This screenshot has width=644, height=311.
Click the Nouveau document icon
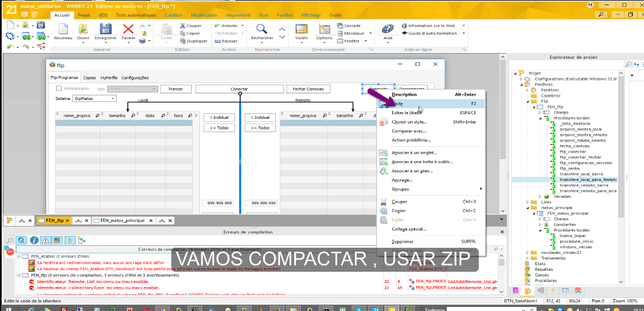click(x=63, y=29)
